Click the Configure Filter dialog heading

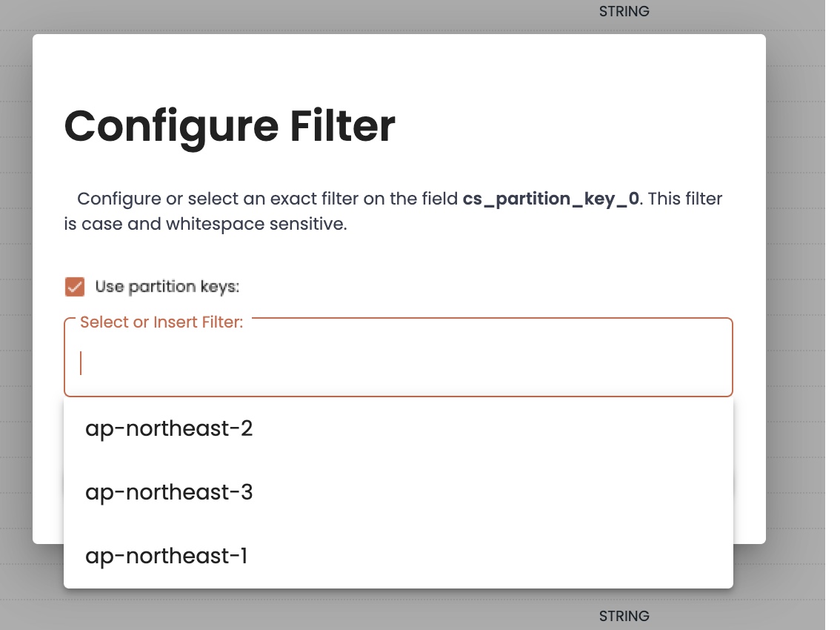[x=230, y=127]
